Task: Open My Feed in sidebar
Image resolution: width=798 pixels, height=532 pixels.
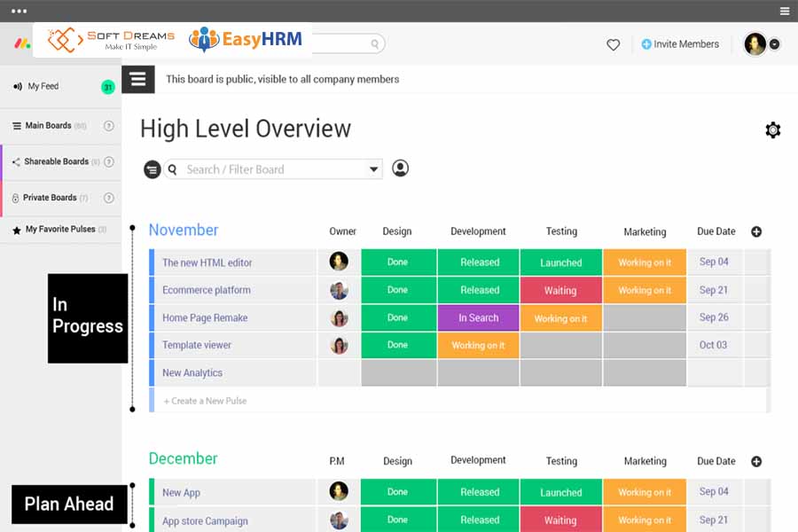Action: click(43, 86)
